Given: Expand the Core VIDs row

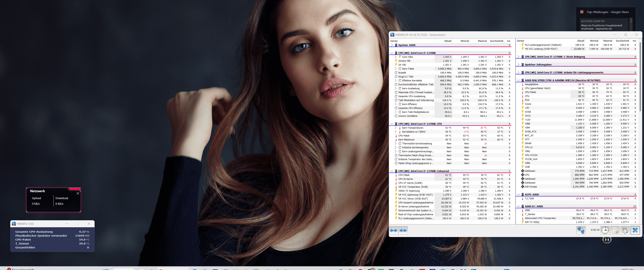Looking at the screenshot, I should point(396,57).
